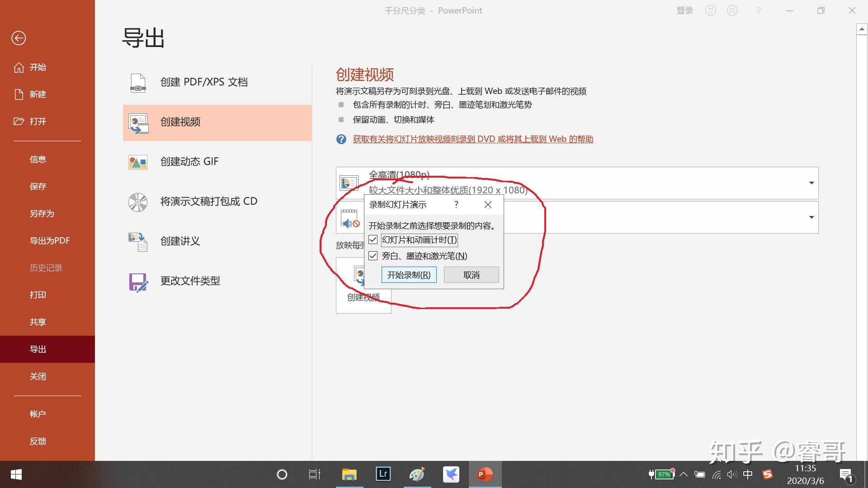868x488 pixels.
Task: Open the Print menu item
Action: click(x=38, y=295)
